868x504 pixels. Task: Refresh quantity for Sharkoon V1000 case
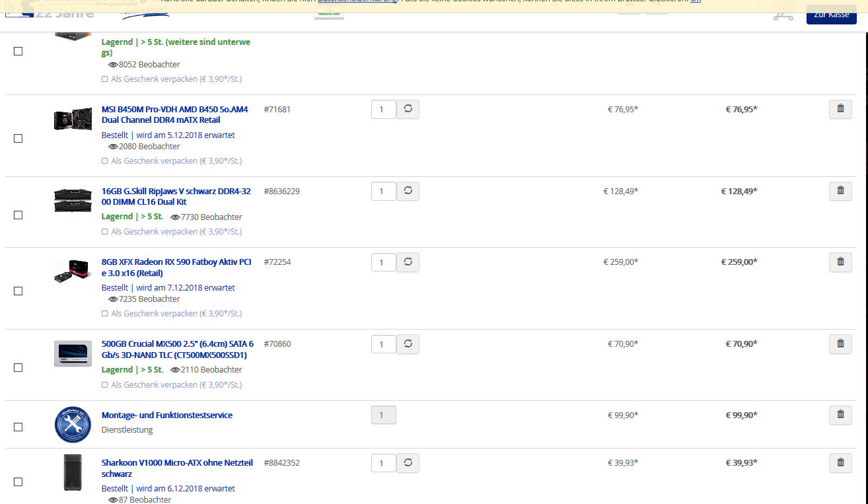408,463
